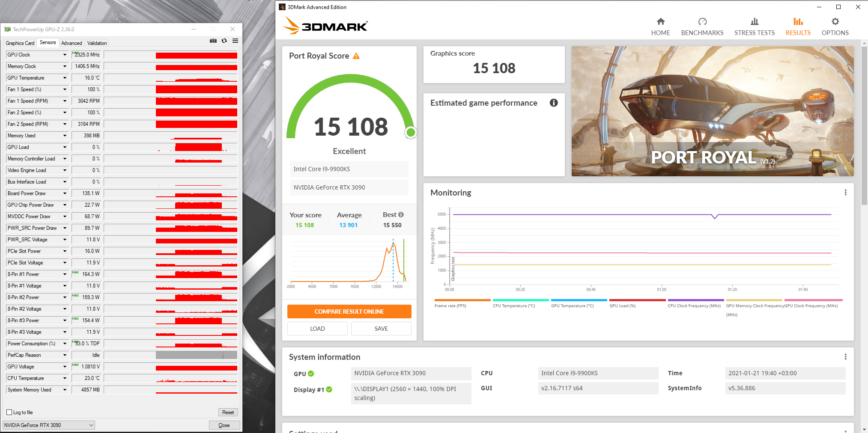Click the Load button

pos(317,329)
